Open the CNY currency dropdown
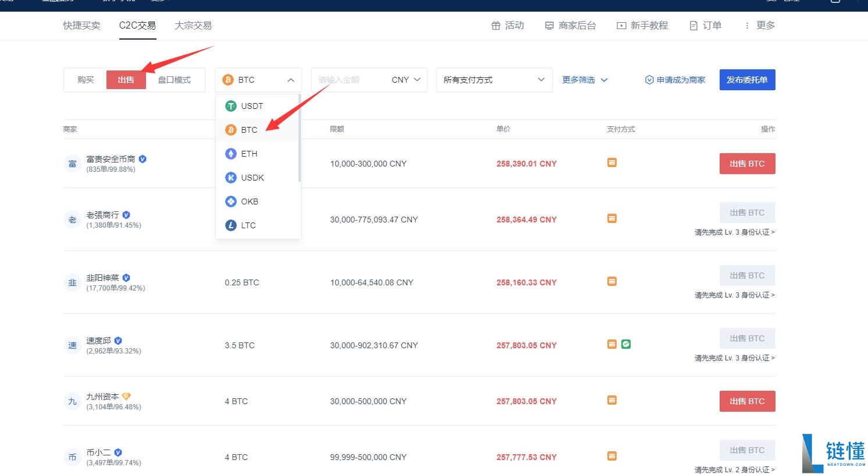 [x=406, y=80]
